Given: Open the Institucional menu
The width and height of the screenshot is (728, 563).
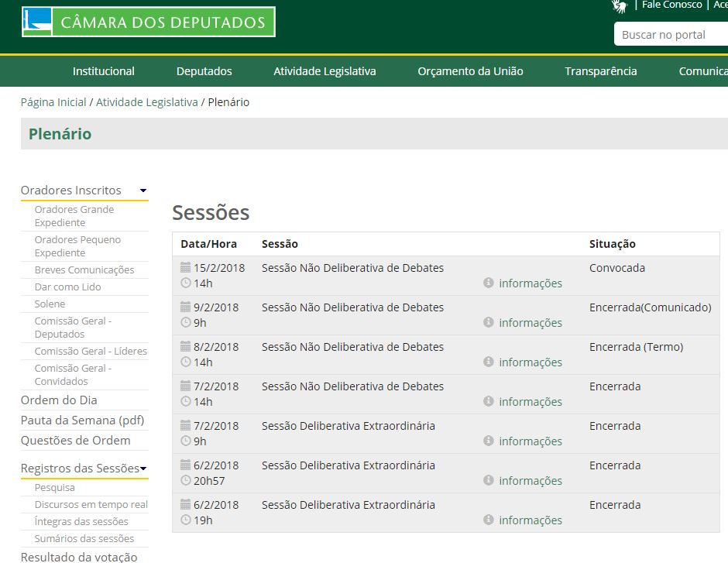Looking at the screenshot, I should [104, 71].
